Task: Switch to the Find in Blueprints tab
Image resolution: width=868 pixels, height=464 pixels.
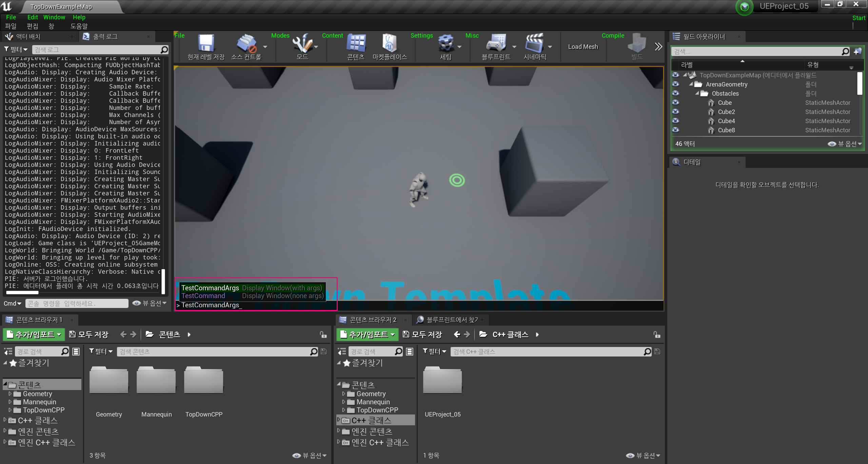Action: point(452,320)
